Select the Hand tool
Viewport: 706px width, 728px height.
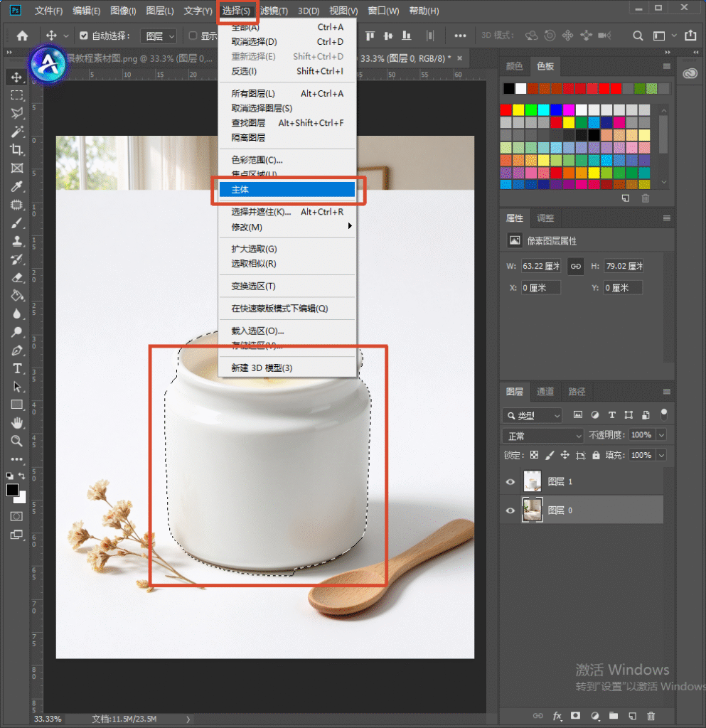point(17,423)
